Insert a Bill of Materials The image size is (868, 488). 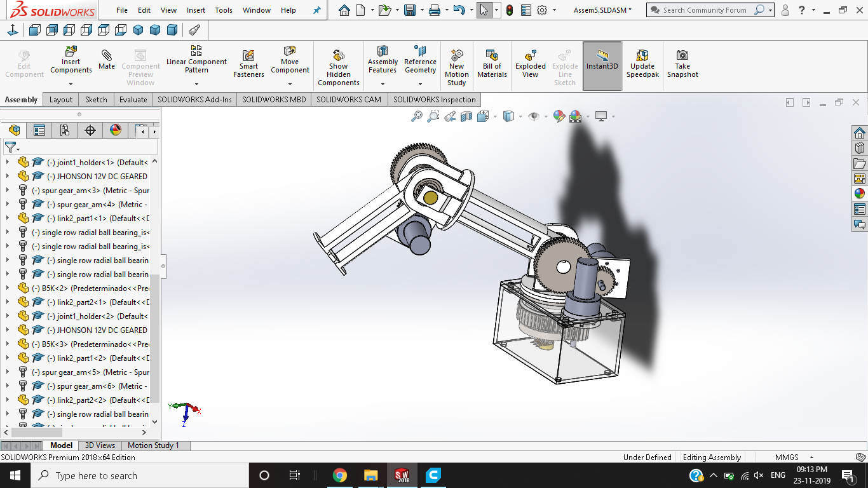click(x=492, y=64)
